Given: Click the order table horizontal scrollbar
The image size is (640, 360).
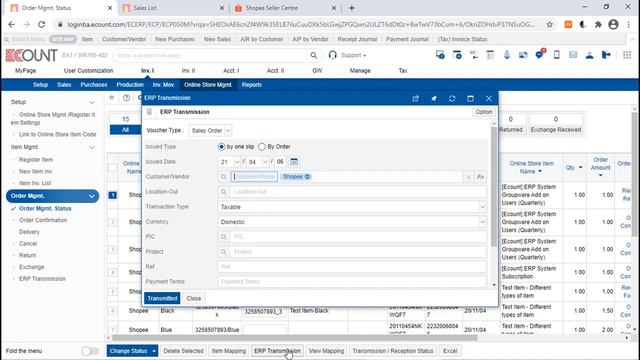Looking at the screenshot, I should tap(294, 338).
